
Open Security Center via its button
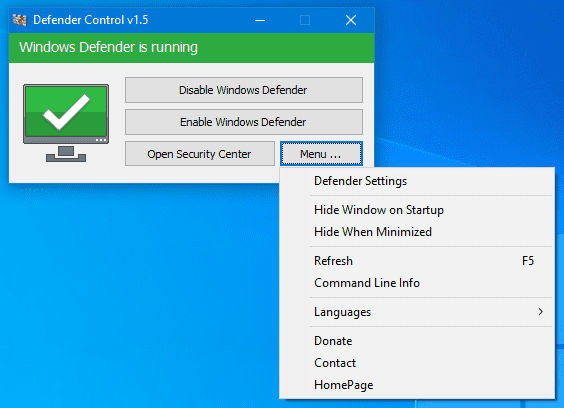[x=200, y=154]
